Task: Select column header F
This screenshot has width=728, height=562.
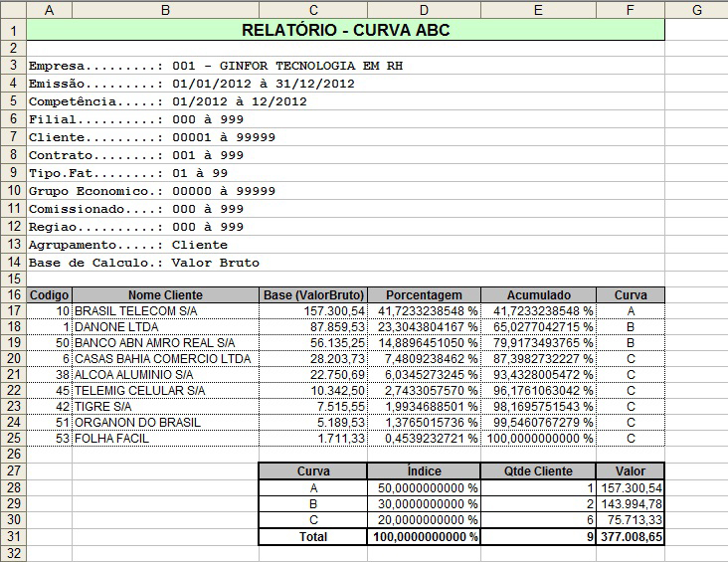Action: (630, 10)
